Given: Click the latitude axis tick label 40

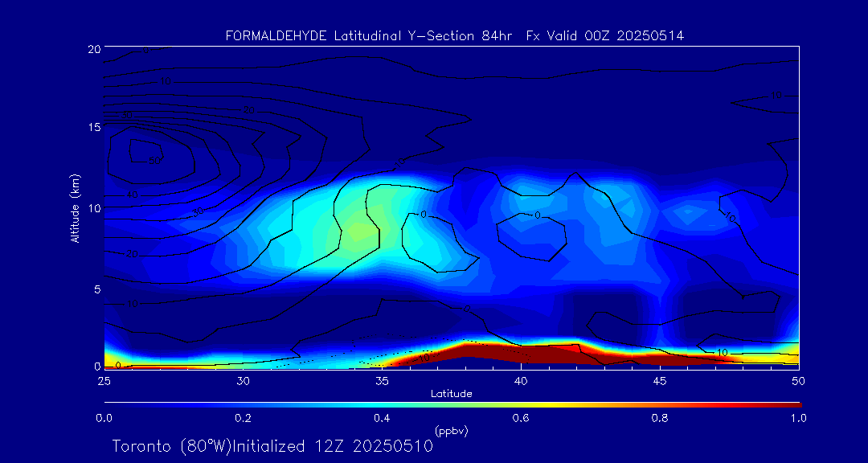Looking at the screenshot, I should click(x=520, y=381).
